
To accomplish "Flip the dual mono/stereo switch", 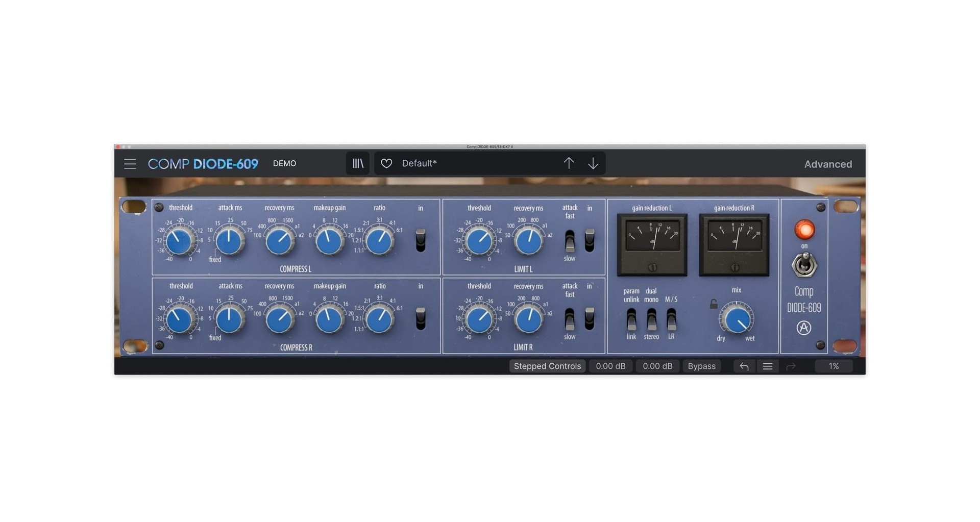I will 652,319.
